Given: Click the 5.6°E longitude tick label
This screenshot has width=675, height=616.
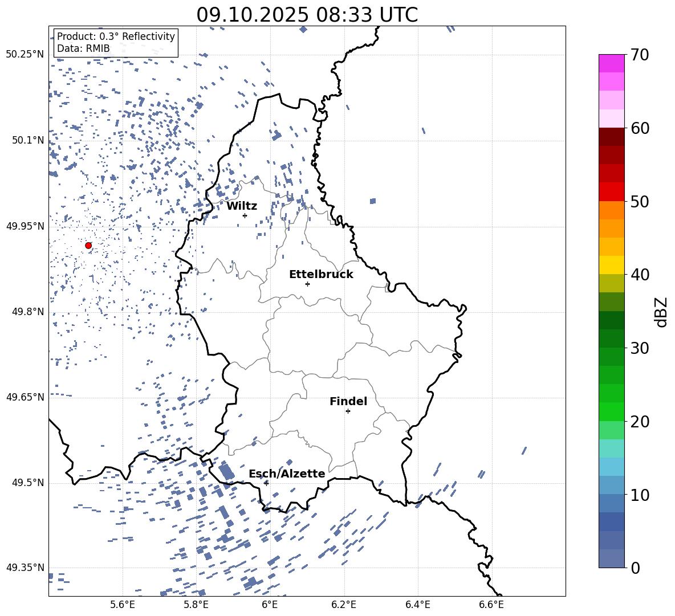Looking at the screenshot, I should [x=123, y=605].
